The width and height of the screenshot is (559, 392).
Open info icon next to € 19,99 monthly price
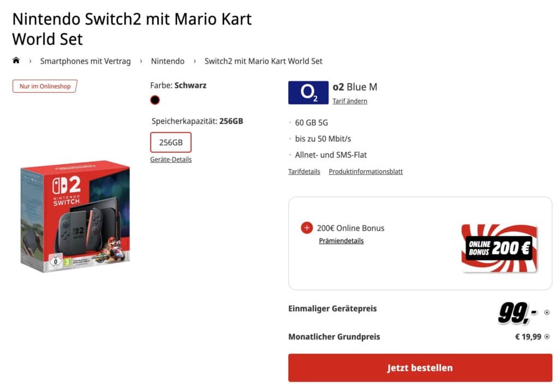547,336
